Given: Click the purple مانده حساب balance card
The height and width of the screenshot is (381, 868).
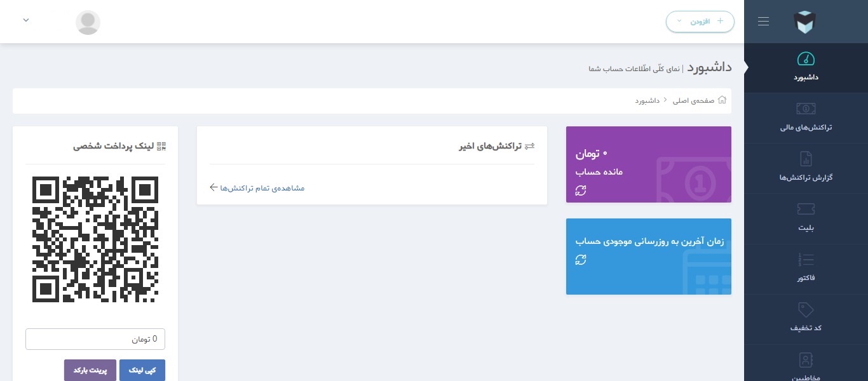Looking at the screenshot, I should [x=649, y=164].
